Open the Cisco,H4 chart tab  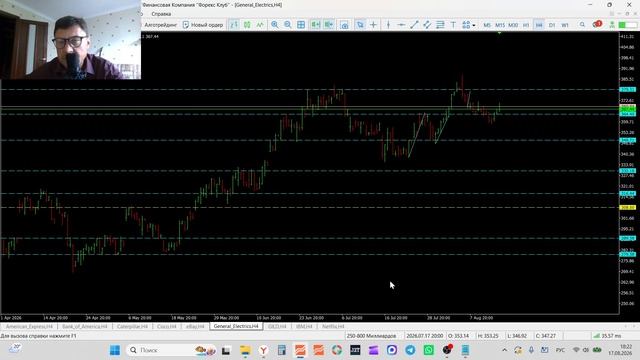pos(167,327)
